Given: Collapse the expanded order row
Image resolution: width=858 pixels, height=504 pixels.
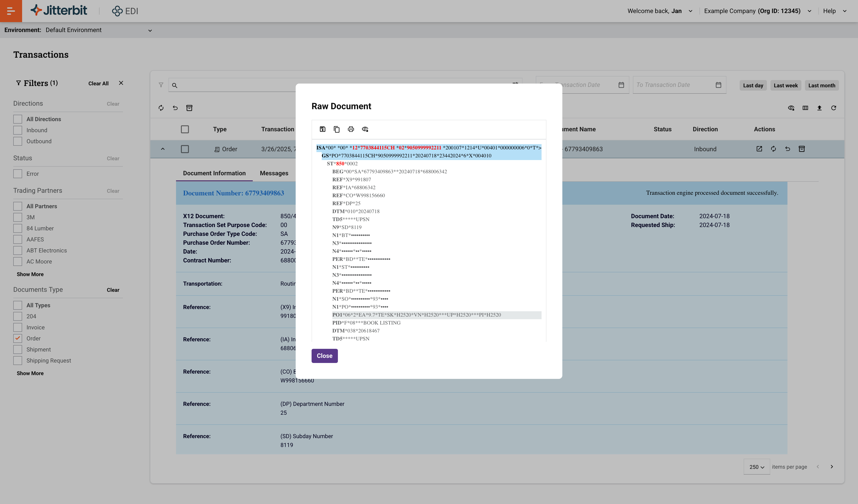Looking at the screenshot, I should coord(163,149).
